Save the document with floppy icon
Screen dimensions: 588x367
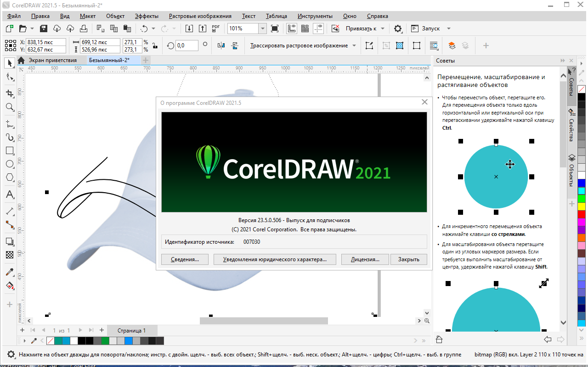click(x=44, y=29)
